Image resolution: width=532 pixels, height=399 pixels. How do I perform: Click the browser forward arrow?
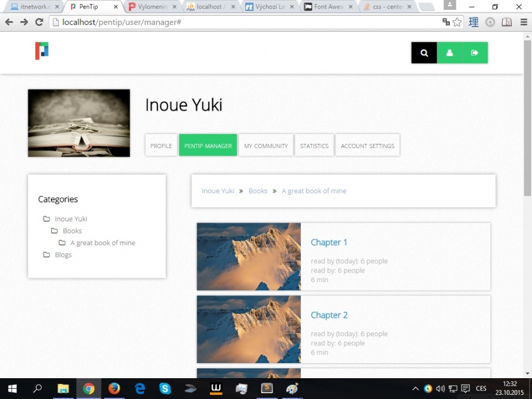(24, 22)
